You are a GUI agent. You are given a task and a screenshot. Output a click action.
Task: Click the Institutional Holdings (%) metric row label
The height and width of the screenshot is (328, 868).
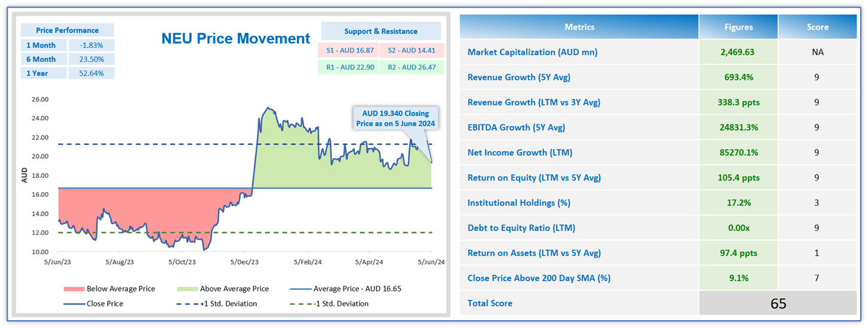click(518, 203)
